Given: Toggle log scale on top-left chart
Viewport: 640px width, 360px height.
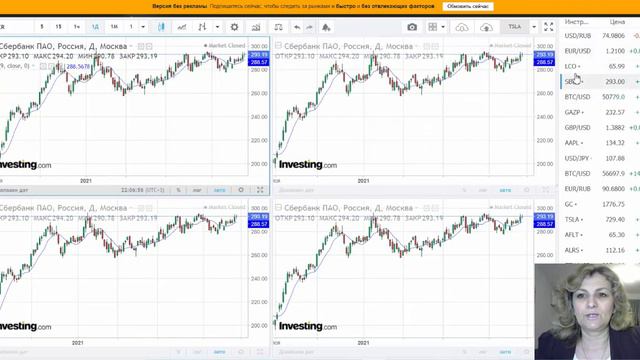Looking at the screenshot, I should point(197,190).
